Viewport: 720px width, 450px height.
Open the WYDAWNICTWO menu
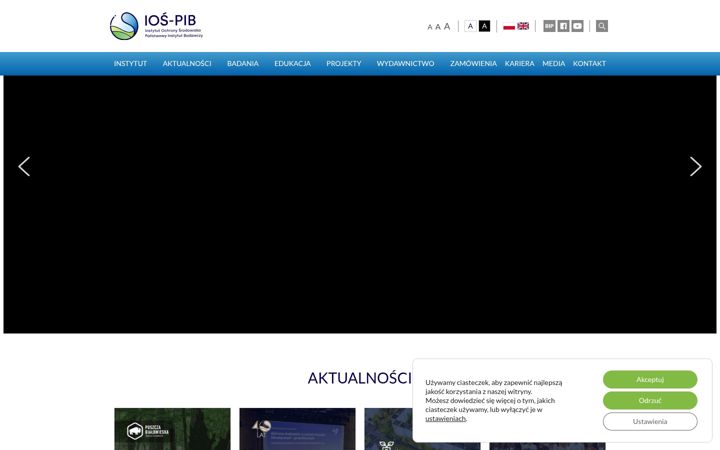(405, 63)
